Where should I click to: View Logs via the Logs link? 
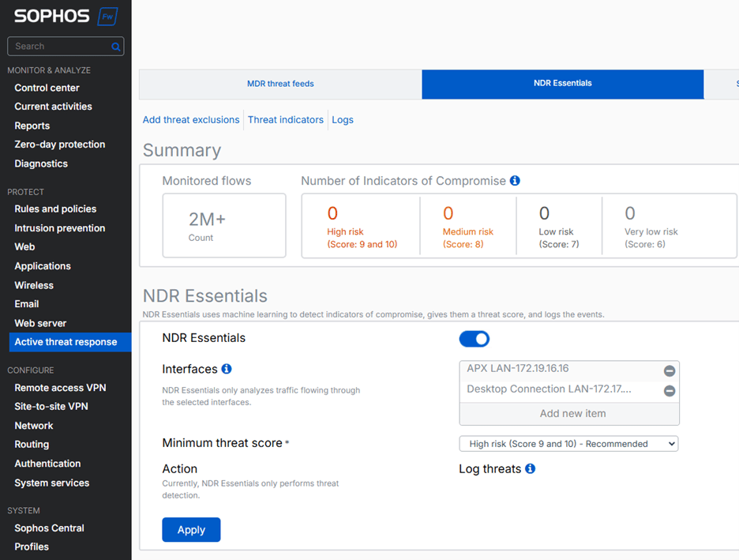pyautogui.click(x=342, y=120)
